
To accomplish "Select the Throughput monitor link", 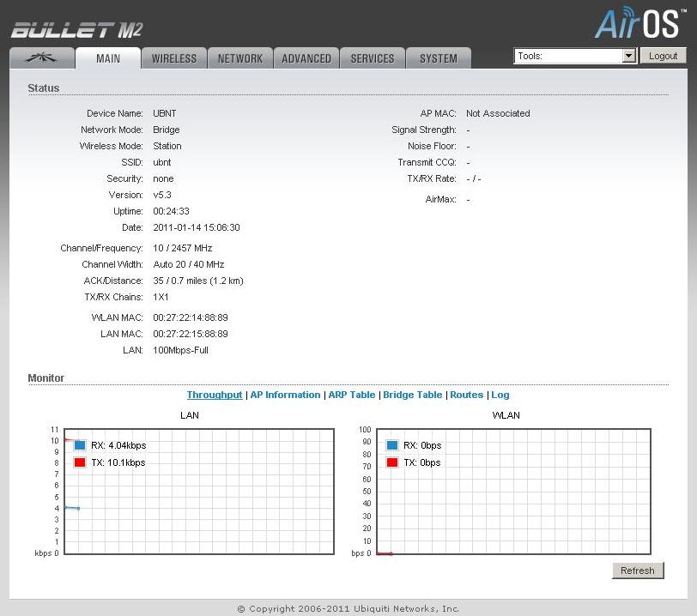I will [215, 395].
